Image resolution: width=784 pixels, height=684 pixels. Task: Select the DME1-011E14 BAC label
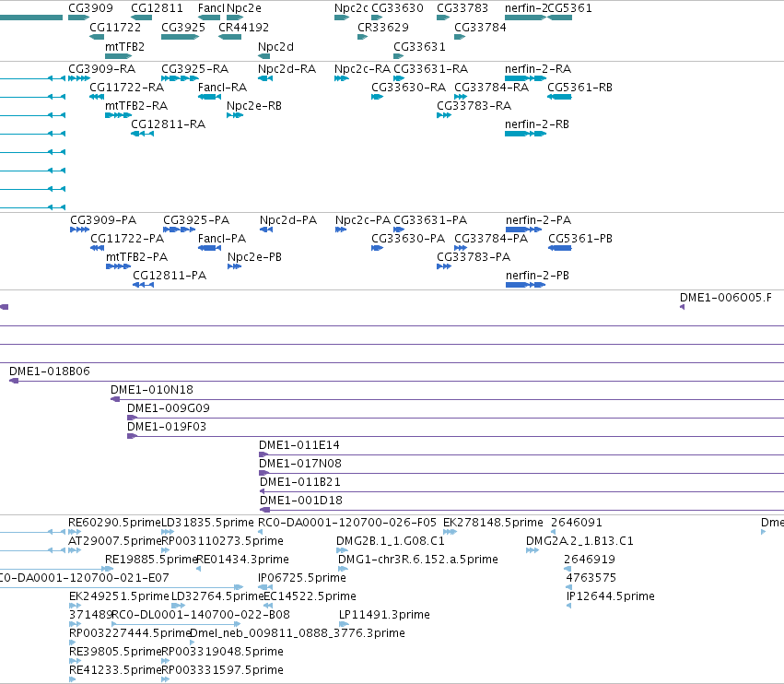click(x=299, y=446)
